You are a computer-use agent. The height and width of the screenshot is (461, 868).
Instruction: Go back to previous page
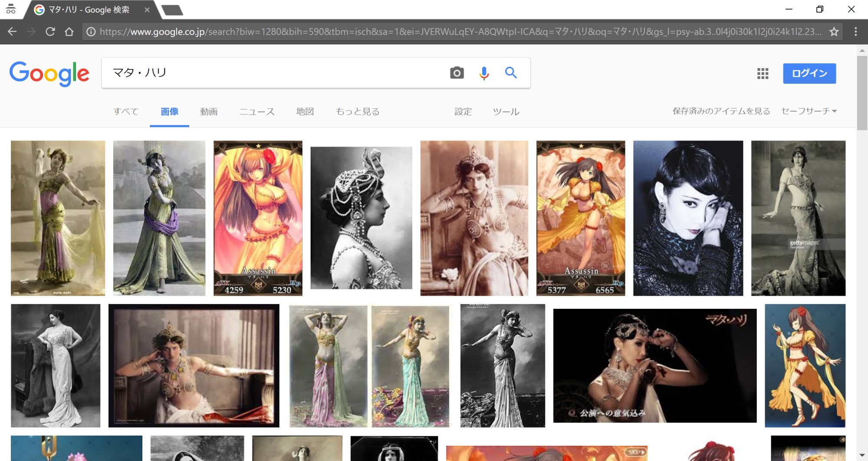12,32
